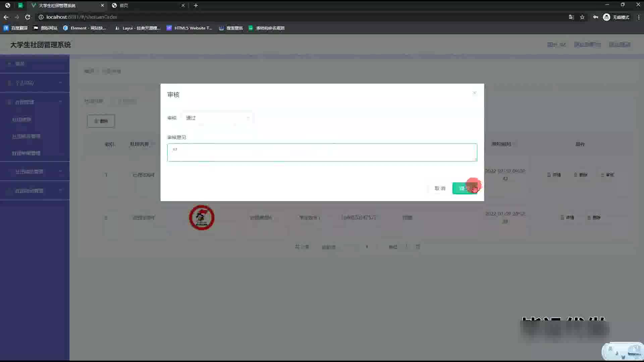Screen dimensions: 644x362
Task: Open the 审核 status dropdown showing 通过
Action: tap(217, 118)
